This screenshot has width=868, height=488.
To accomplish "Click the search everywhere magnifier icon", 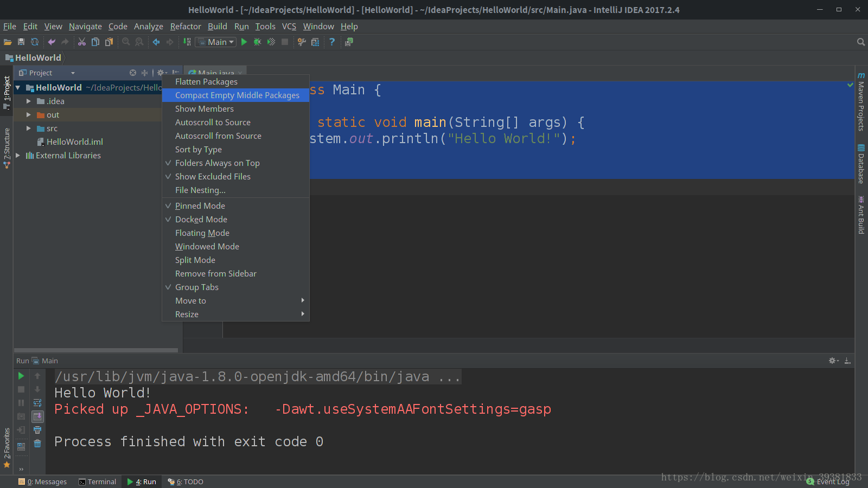I will pyautogui.click(x=860, y=42).
